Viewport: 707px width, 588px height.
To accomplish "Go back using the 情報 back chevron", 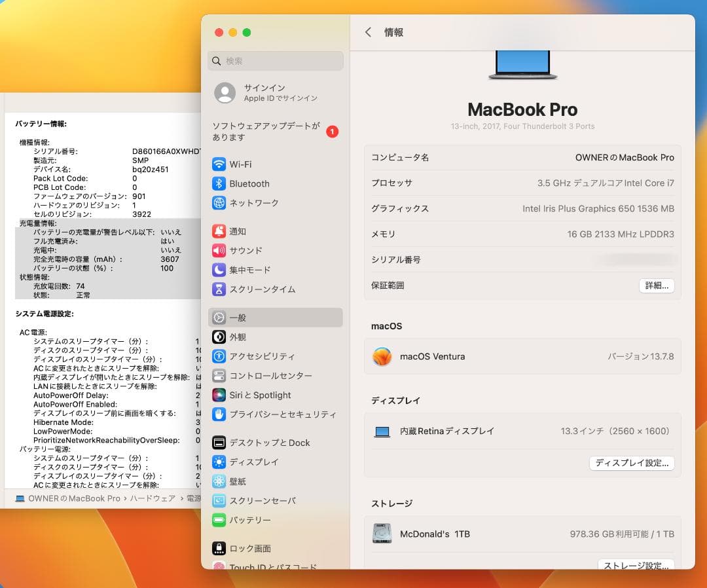I will click(368, 31).
